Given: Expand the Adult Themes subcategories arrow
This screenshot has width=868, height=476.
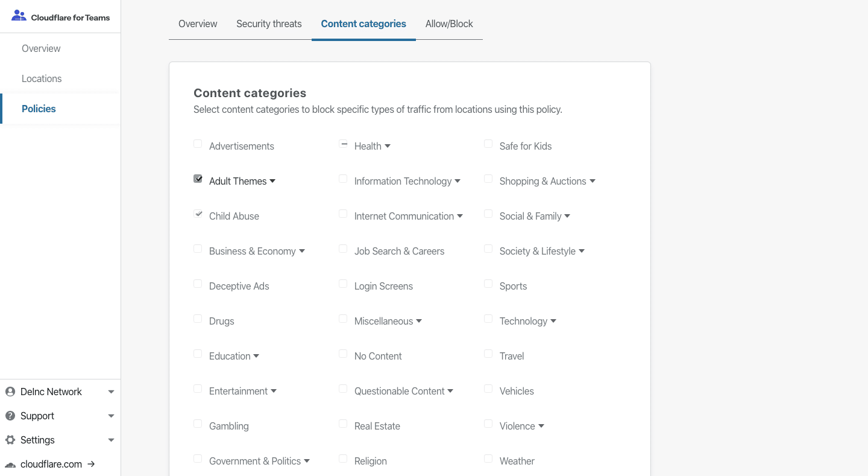Looking at the screenshot, I should 272,181.
